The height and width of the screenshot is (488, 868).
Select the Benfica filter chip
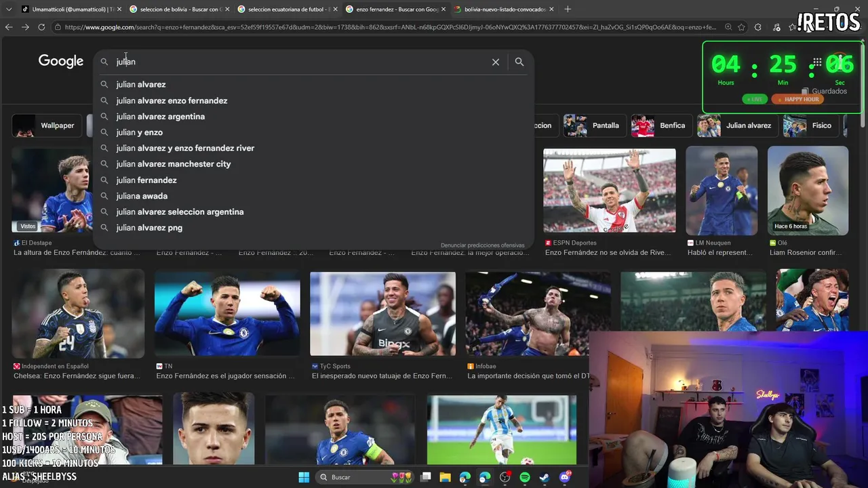(x=661, y=125)
